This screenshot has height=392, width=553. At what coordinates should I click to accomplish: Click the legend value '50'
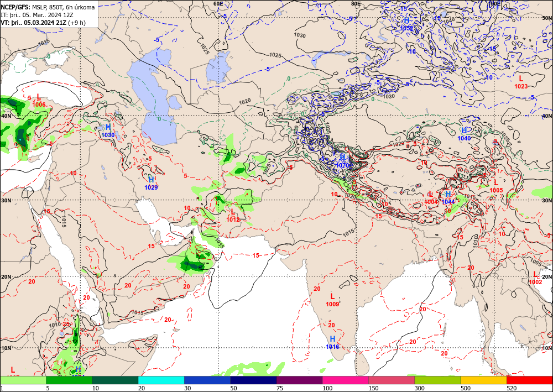[x=234, y=388]
